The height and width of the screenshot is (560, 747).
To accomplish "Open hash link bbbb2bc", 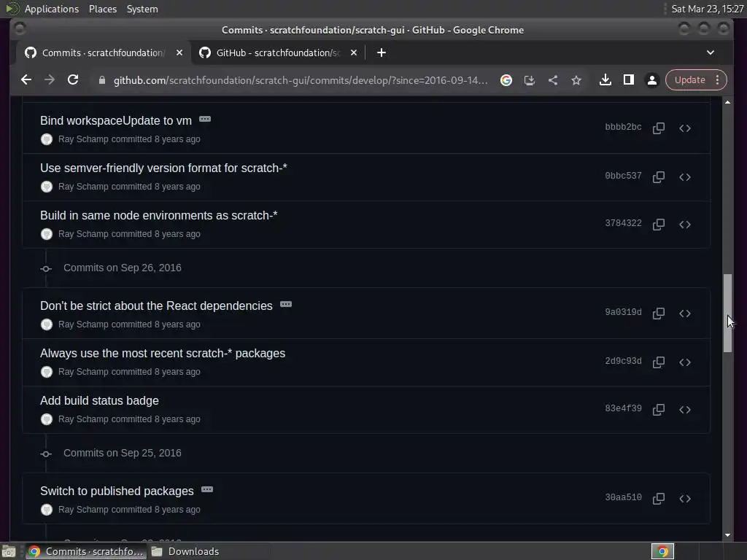I will click(623, 127).
